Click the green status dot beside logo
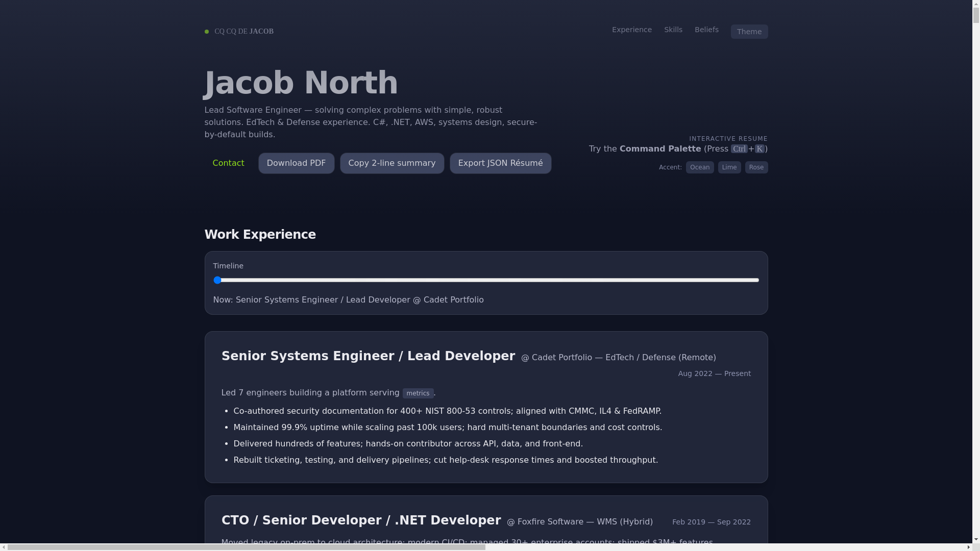 coord(207,32)
